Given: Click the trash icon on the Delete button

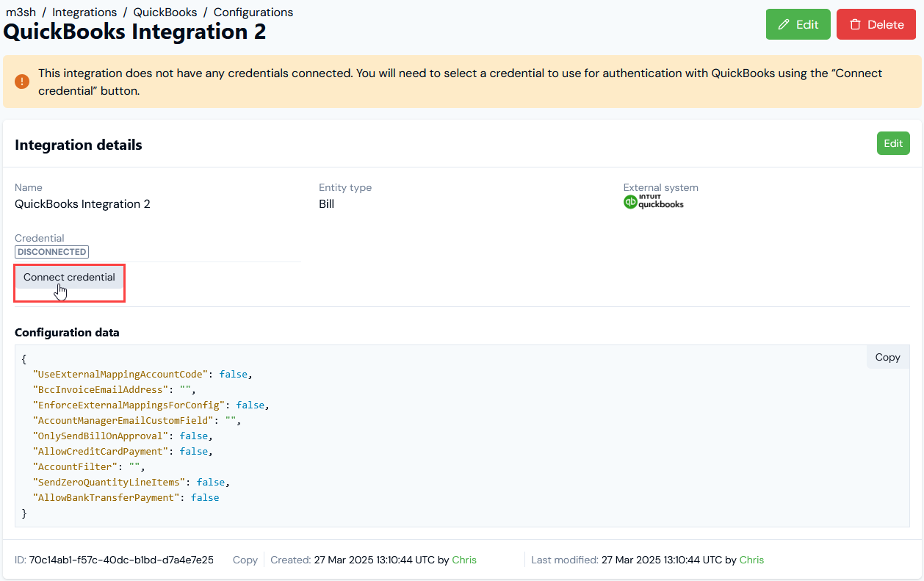Looking at the screenshot, I should [x=854, y=24].
